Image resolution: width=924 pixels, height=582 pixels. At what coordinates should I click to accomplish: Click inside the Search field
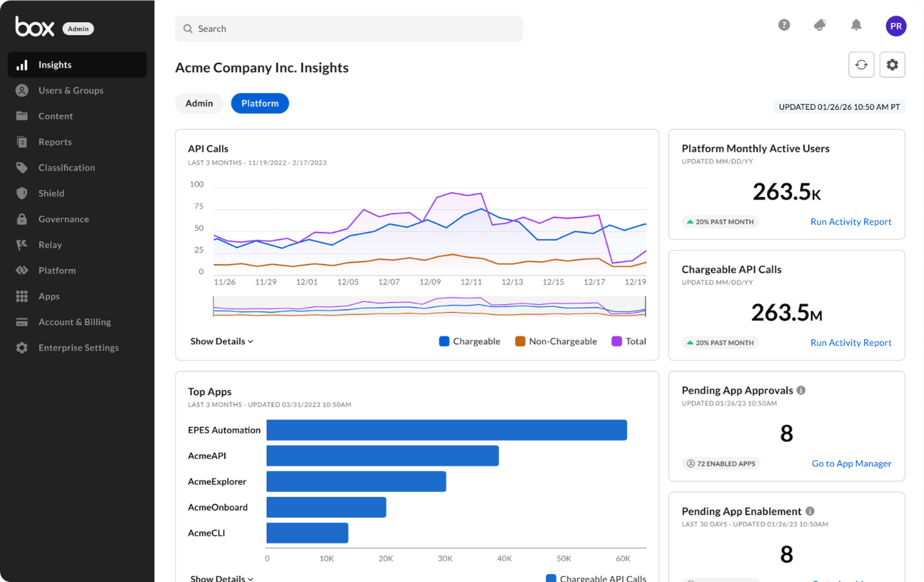pos(349,28)
